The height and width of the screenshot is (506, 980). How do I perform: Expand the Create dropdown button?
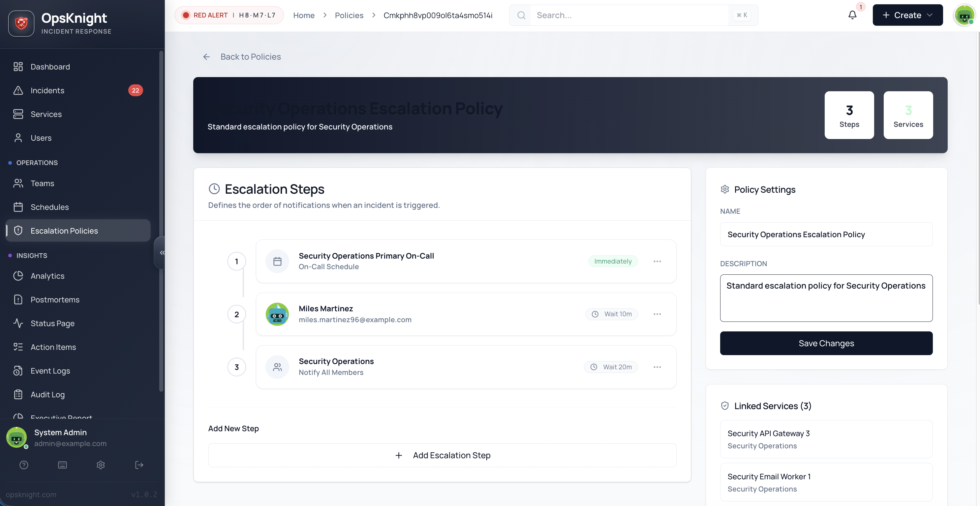click(x=907, y=15)
